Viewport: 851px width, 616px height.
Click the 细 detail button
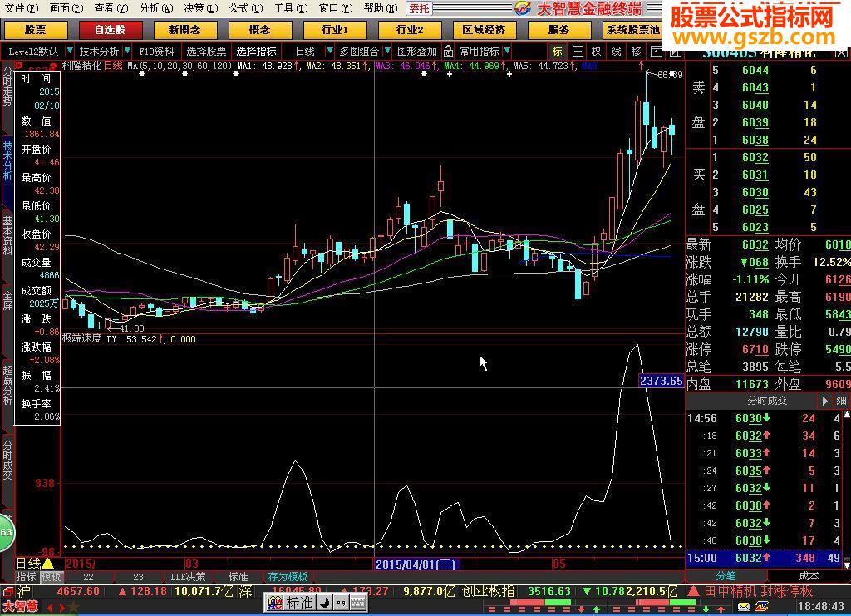pyautogui.click(x=841, y=401)
